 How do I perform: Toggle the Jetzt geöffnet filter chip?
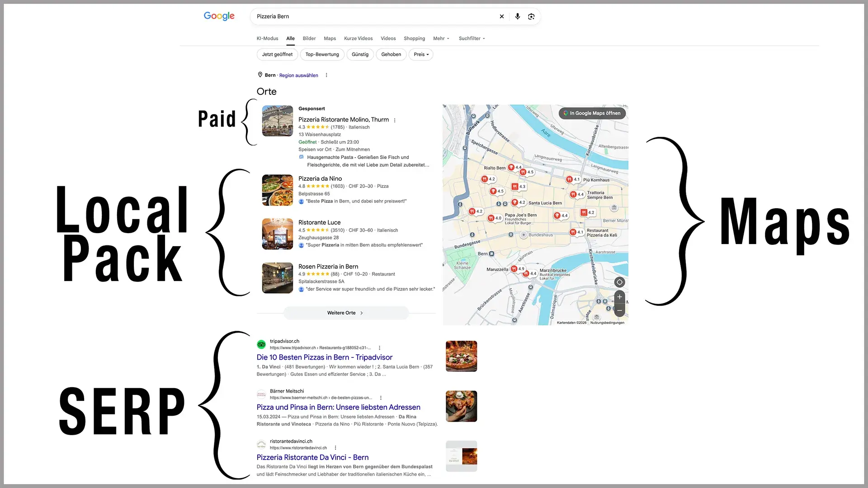pos(277,55)
